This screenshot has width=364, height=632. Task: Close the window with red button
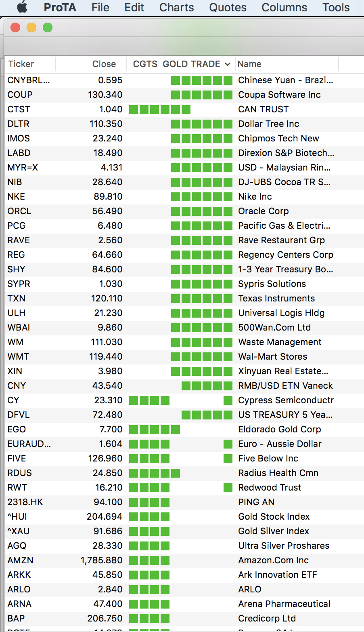pos(15,27)
